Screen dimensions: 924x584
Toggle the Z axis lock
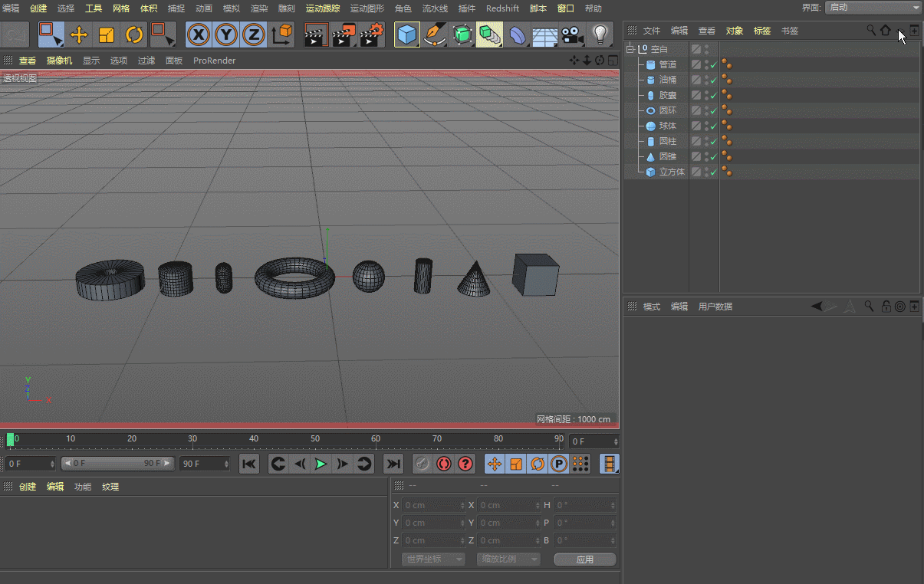click(254, 34)
